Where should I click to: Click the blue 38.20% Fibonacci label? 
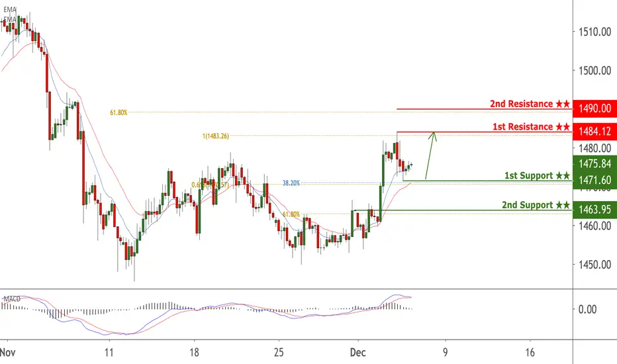(x=291, y=183)
